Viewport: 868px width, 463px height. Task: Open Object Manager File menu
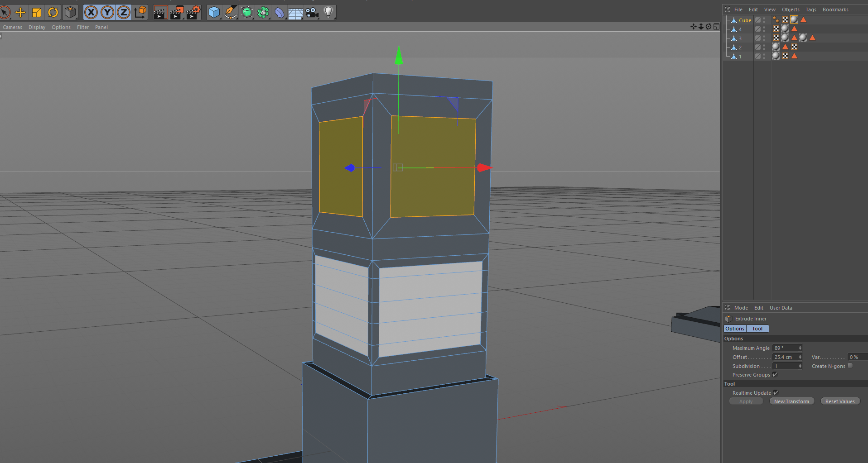coord(738,10)
